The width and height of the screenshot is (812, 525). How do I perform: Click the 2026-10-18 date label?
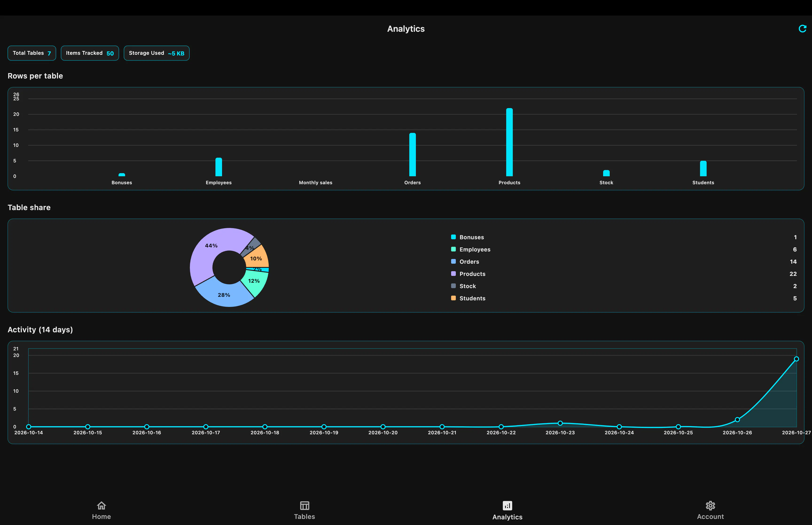click(265, 433)
